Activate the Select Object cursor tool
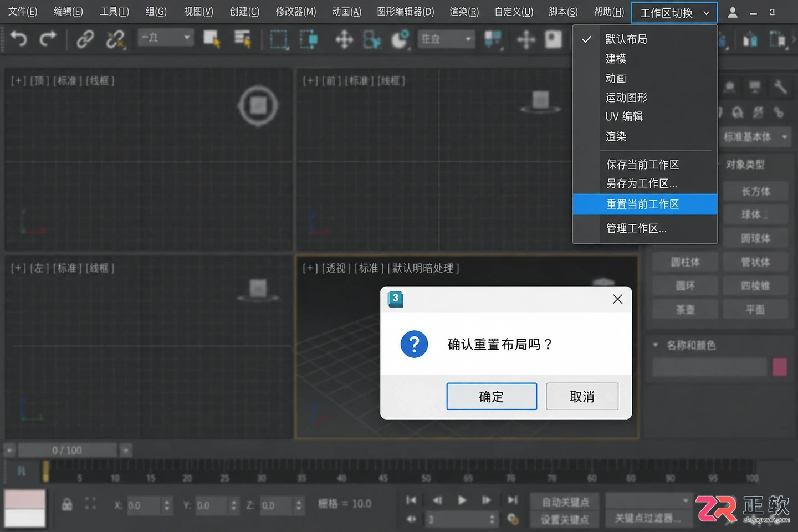Image resolution: width=798 pixels, height=532 pixels. [x=212, y=39]
